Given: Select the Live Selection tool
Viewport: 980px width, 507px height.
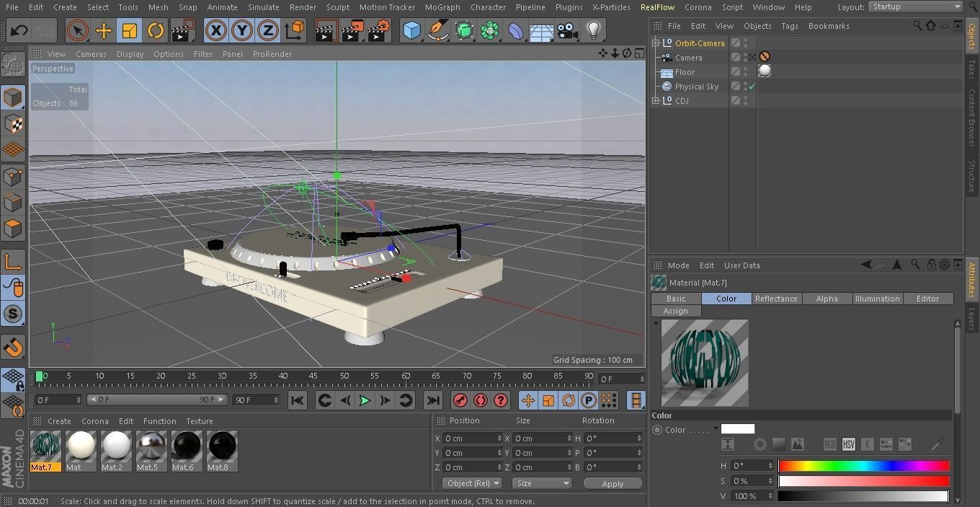Looking at the screenshot, I should (x=77, y=31).
